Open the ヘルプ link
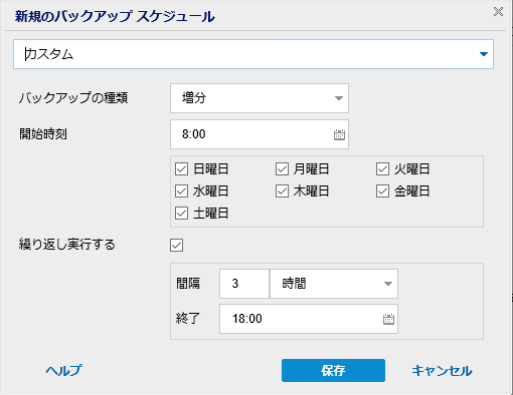The image size is (513, 395). click(63, 370)
